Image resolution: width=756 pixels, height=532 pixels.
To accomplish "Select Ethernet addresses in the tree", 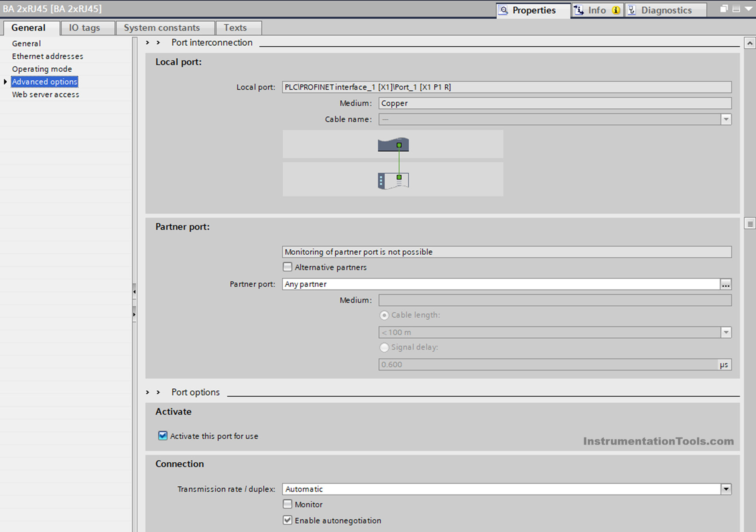I will [47, 56].
